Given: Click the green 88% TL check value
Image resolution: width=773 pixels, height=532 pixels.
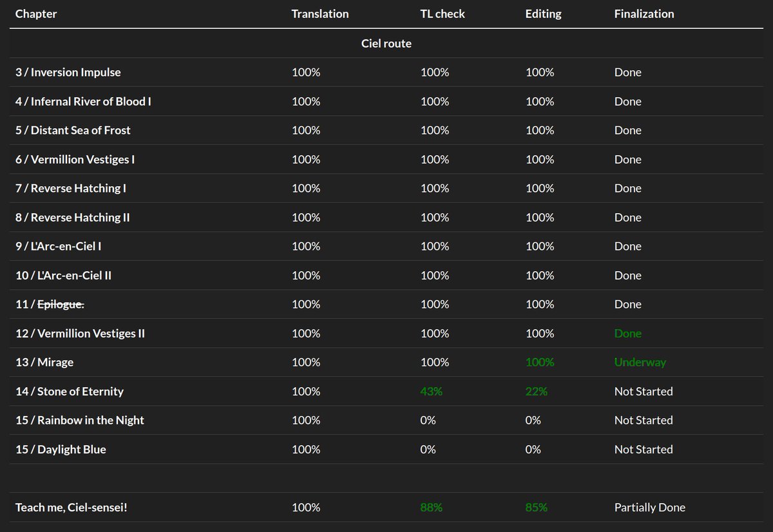Looking at the screenshot, I should click(432, 507).
